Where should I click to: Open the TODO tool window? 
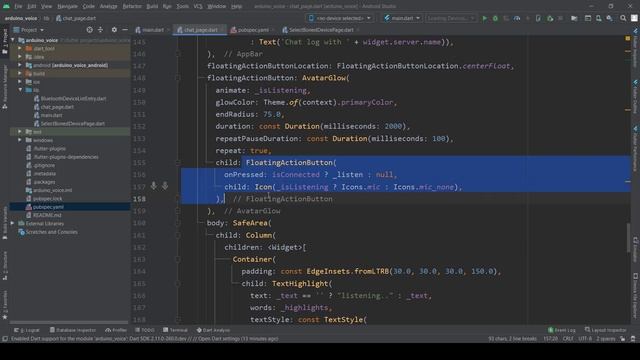pos(145,330)
